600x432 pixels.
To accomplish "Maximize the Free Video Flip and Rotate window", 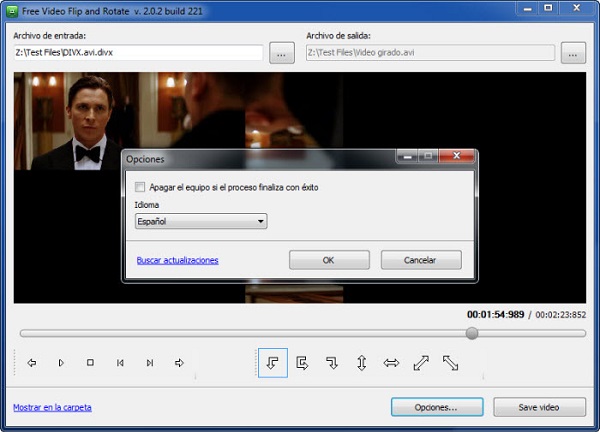I will [548, 8].
